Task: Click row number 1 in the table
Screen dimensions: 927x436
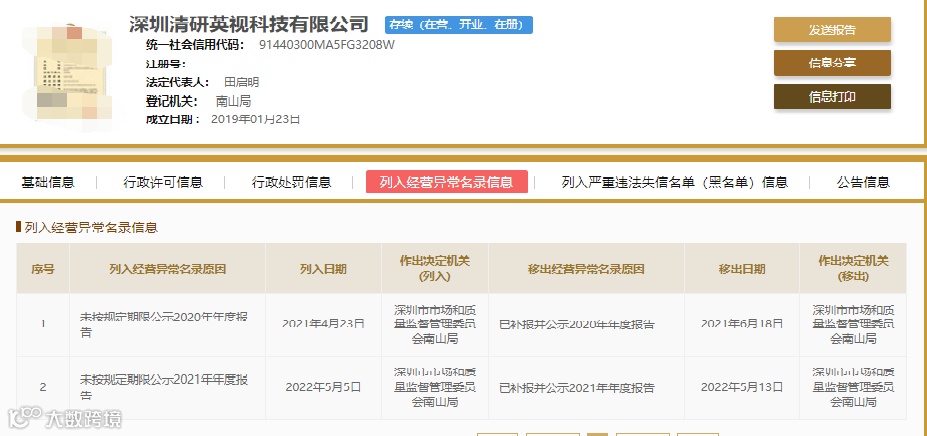Action: [x=43, y=324]
